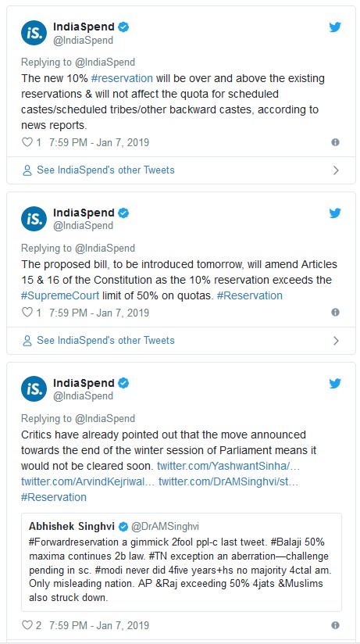Open the @DrAMSinghvi handle in quoted tweet
This screenshot has height=644, width=360.
(x=164, y=527)
